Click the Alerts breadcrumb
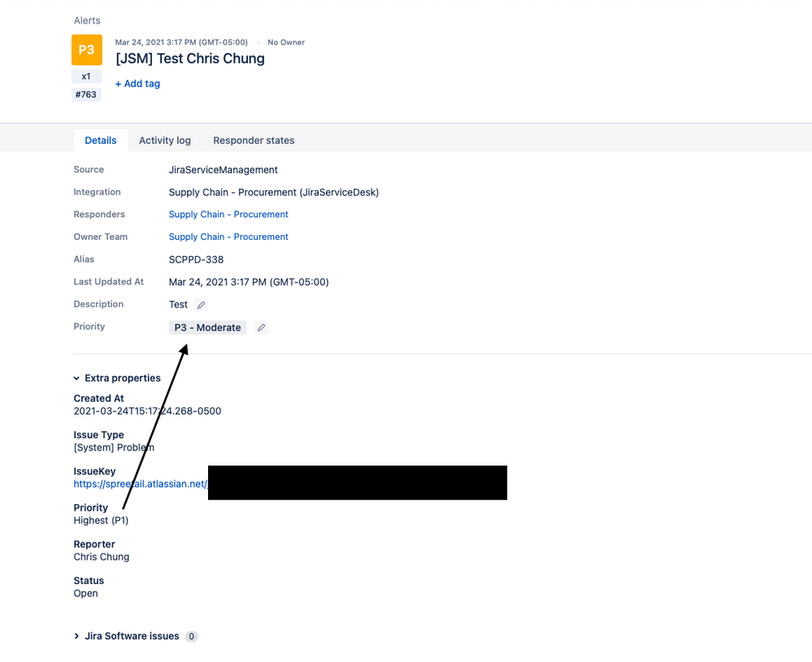 [x=87, y=20]
